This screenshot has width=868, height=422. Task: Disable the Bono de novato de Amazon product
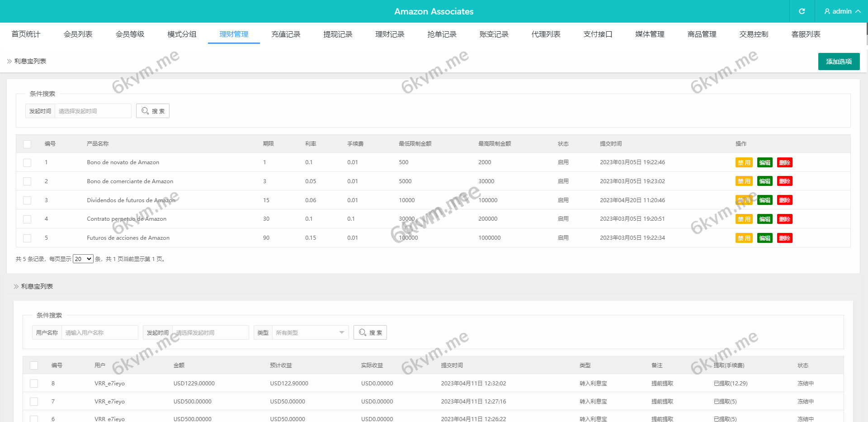click(x=744, y=163)
